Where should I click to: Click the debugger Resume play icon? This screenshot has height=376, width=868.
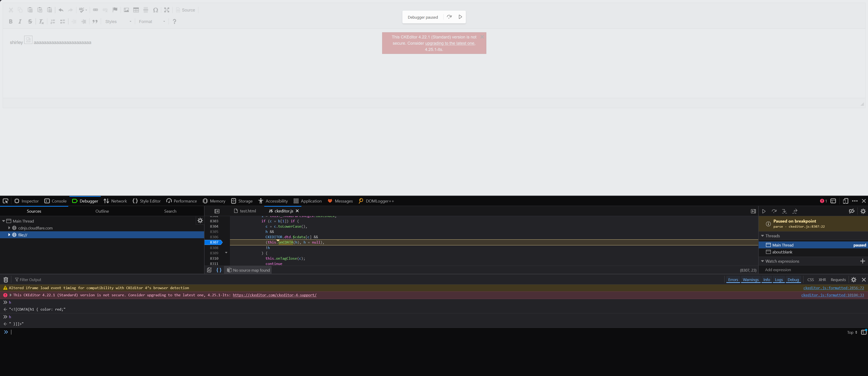(764, 211)
